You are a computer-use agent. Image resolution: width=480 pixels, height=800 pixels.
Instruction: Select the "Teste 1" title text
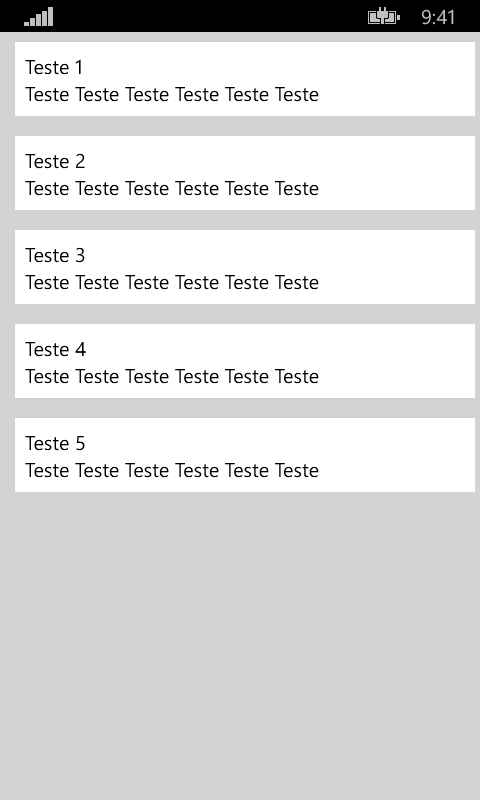coord(54,67)
